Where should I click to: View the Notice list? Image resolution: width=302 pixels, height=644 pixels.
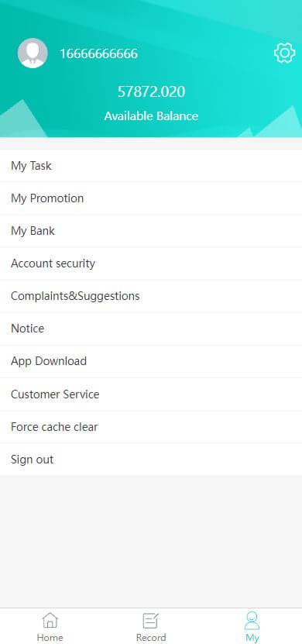tap(151, 329)
